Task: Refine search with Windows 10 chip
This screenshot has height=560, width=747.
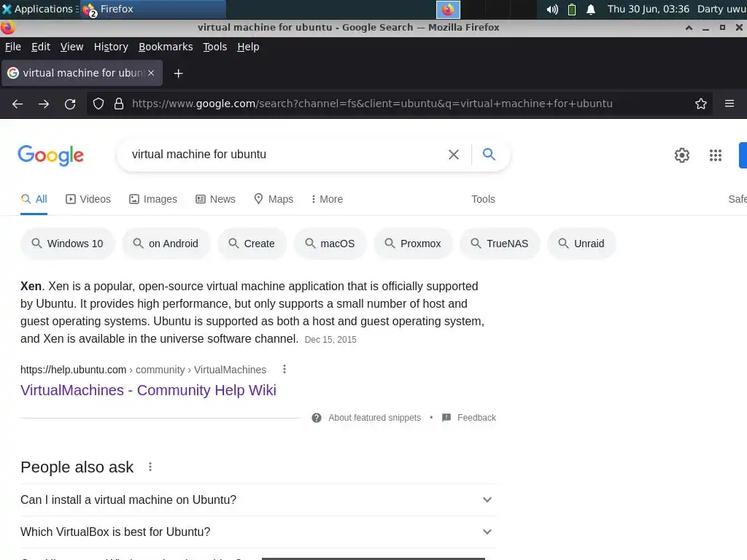Action: pos(67,244)
